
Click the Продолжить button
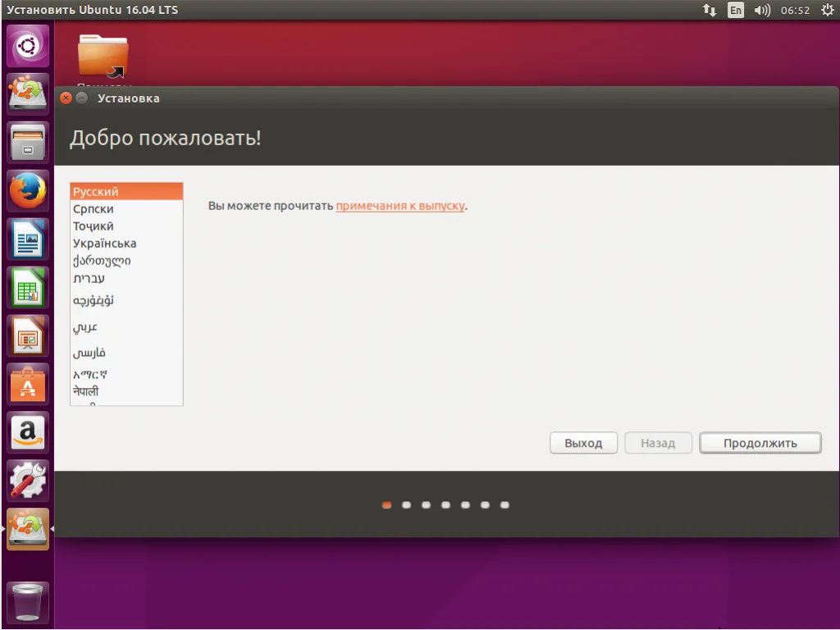760,443
